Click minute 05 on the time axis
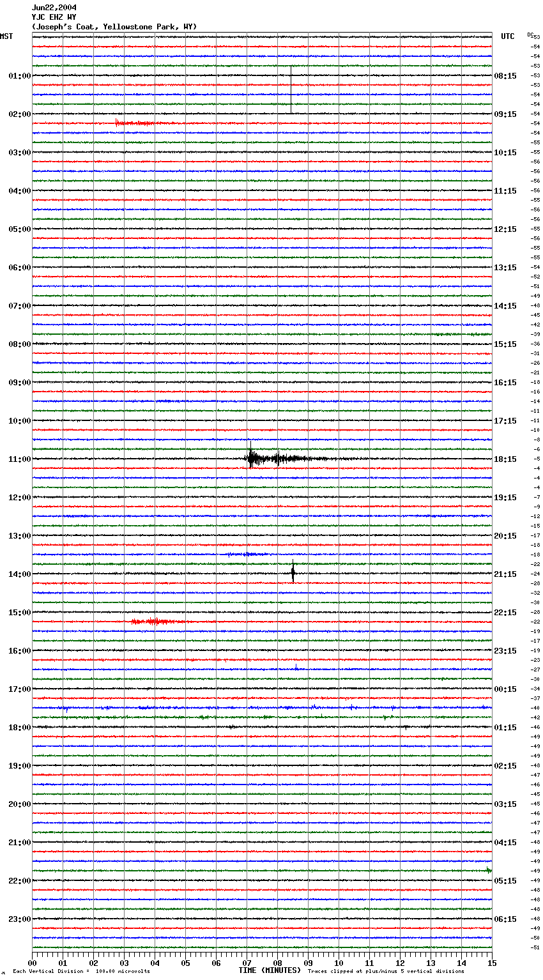 tap(185, 963)
